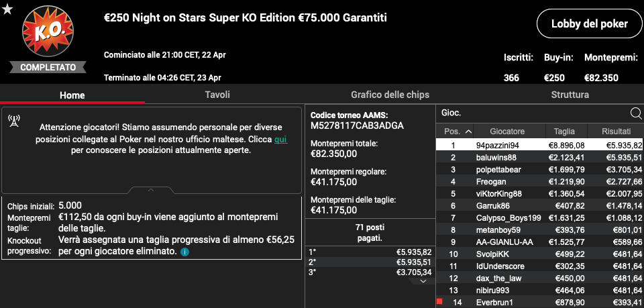Screen dimensions: 644x308
Task: Click the Giocatore column header
Action: pos(507,132)
